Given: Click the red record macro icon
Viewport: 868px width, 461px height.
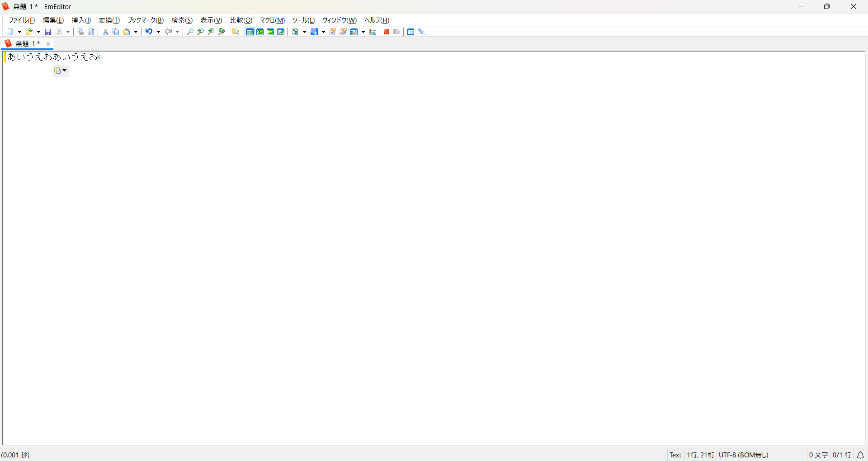Looking at the screenshot, I should click(387, 32).
